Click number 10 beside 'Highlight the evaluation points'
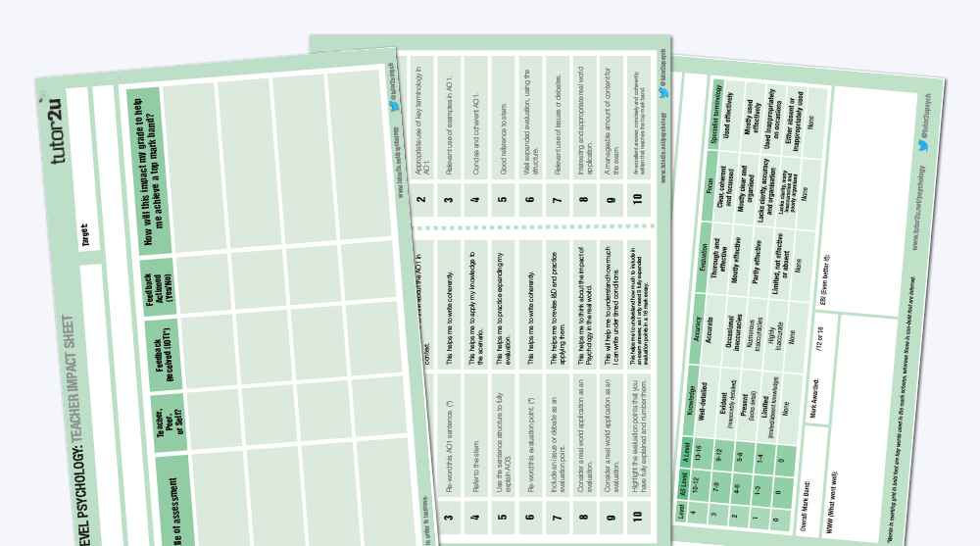This screenshot has height=546, width=980. [x=638, y=516]
